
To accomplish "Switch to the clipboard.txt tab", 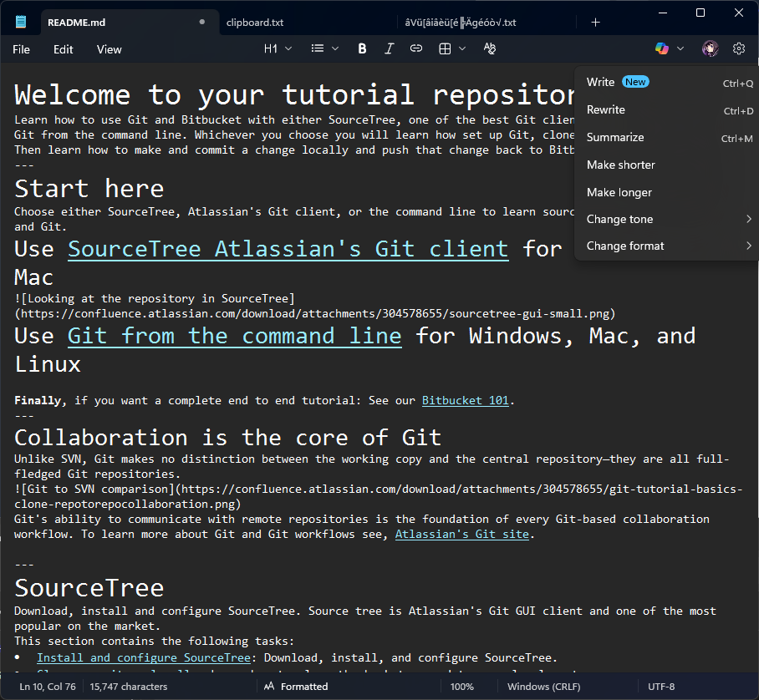I will pos(255,23).
